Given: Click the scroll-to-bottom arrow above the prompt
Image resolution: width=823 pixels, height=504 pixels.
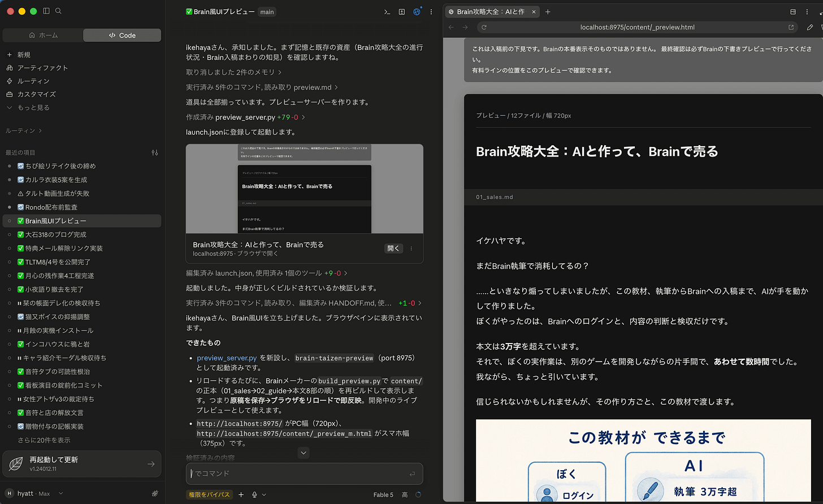Looking at the screenshot, I should tap(304, 453).
